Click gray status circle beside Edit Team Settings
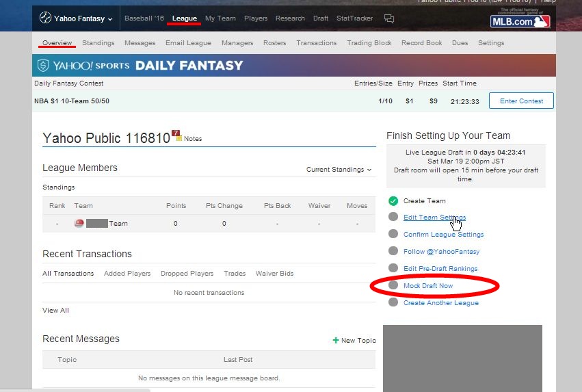This screenshot has height=392, width=582. tap(393, 217)
